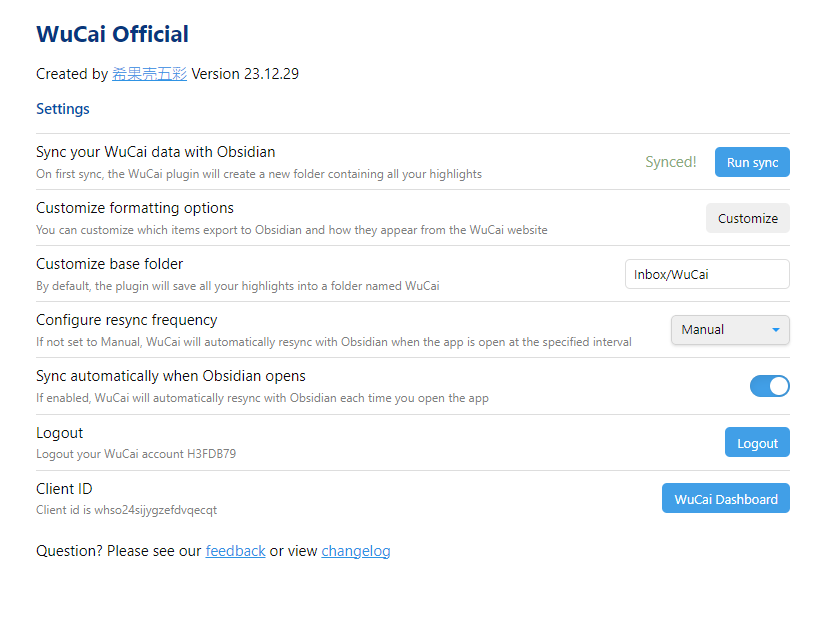Open the 希果壳五彩 author link
Screen dimensions: 821x622
tap(149, 74)
